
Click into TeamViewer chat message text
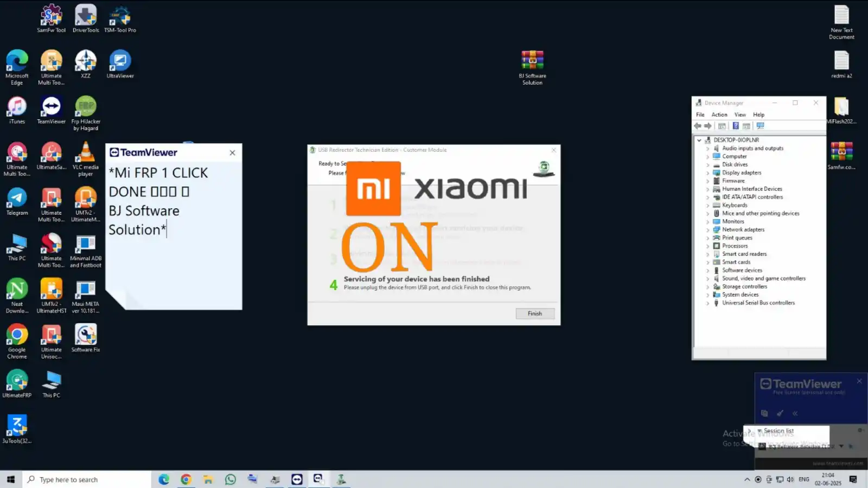pyautogui.click(x=158, y=201)
